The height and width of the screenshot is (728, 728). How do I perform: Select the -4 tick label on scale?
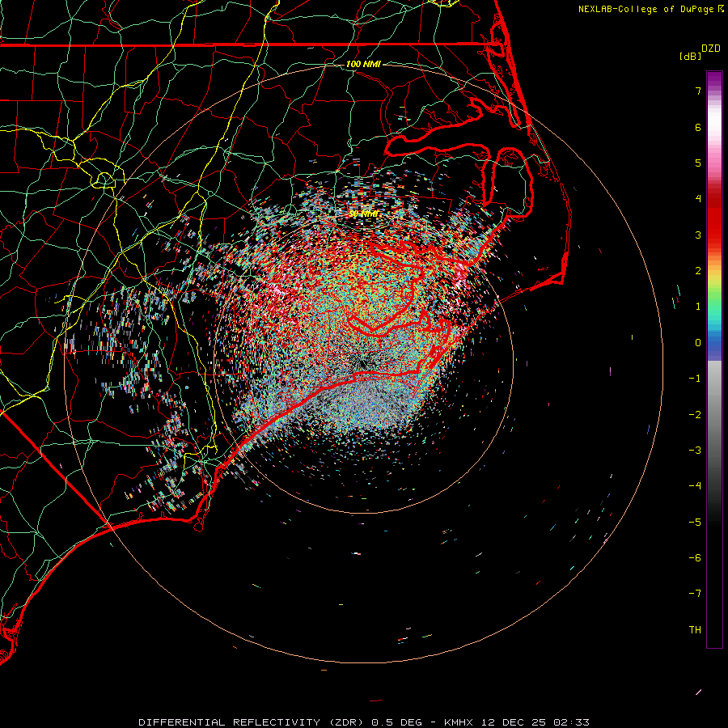click(695, 486)
